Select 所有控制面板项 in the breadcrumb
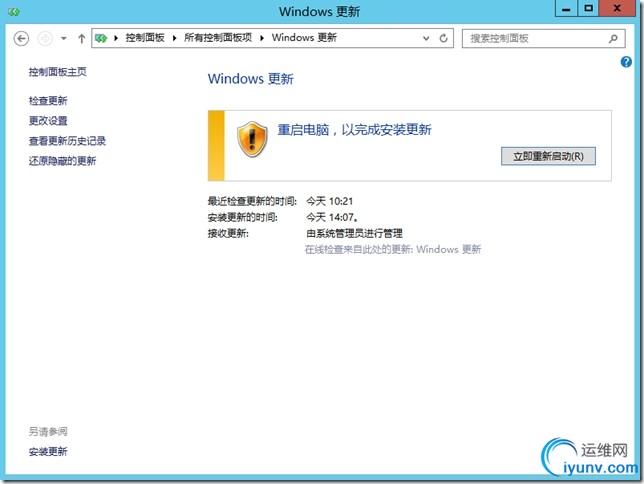Viewport: 644px width, 484px height. tap(218, 38)
